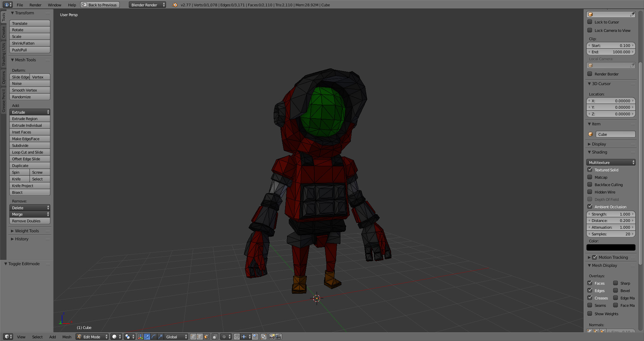Expand the Weight Tools panel
Screen dimensions: 644x341
pyautogui.click(x=27, y=231)
